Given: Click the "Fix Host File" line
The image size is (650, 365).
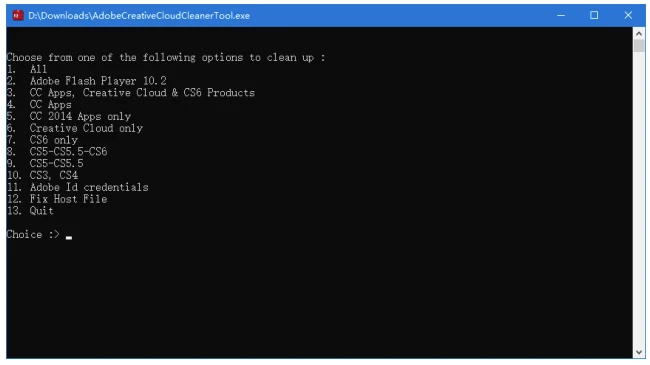Looking at the screenshot, I should click(x=57, y=199).
